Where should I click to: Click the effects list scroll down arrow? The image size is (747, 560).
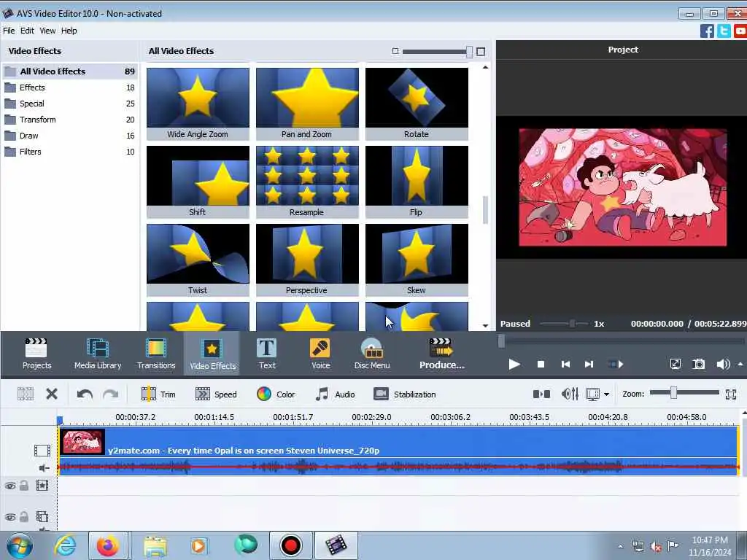pyautogui.click(x=485, y=326)
